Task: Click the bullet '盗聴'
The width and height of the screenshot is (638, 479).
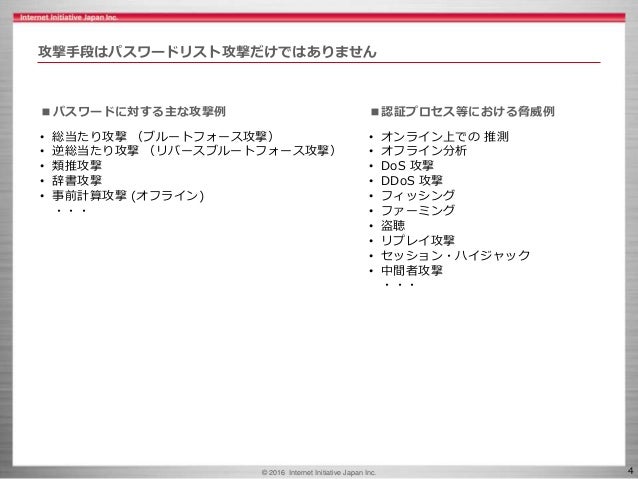Action: [x=393, y=225]
